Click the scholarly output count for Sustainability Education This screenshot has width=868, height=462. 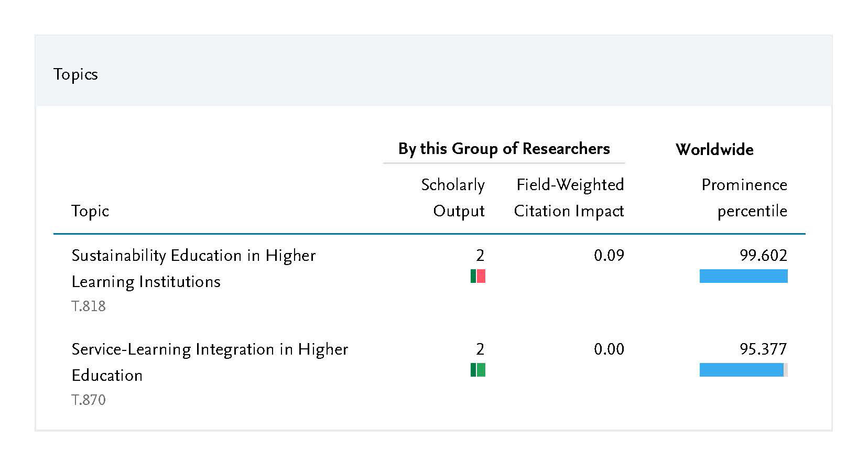pyautogui.click(x=480, y=255)
